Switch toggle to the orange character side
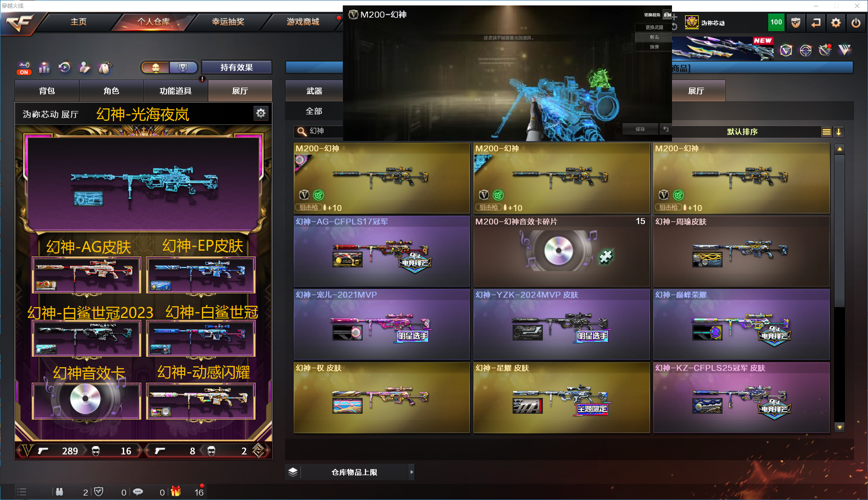This screenshot has height=500, width=868. (155, 68)
